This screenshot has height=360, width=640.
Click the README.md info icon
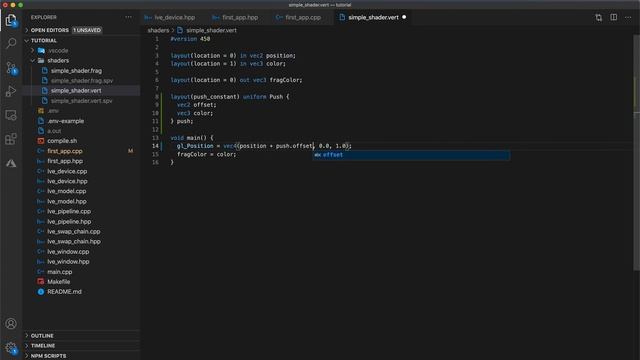click(x=41, y=292)
